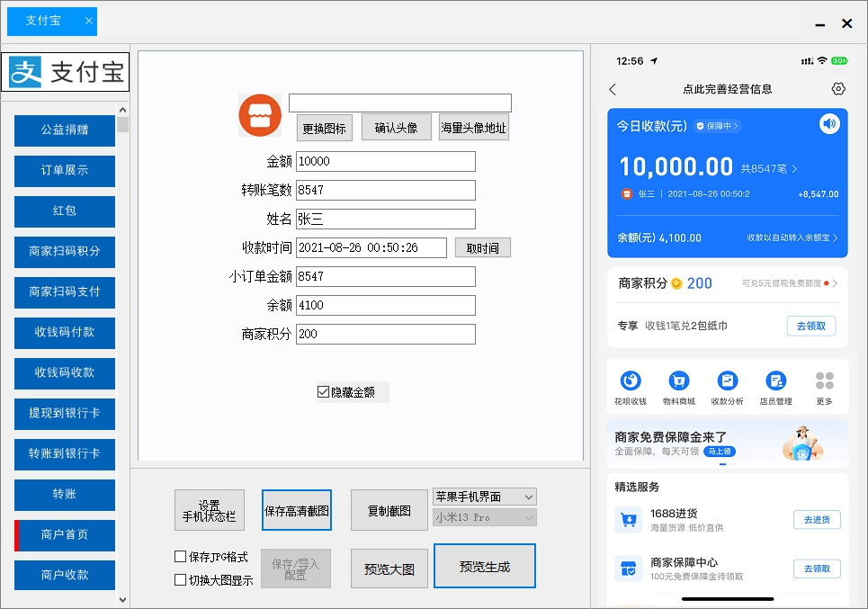This screenshot has height=609, width=868.
Task: Check the 切换大图显示 option
Action: pyautogui.click(x=180, y=578)
